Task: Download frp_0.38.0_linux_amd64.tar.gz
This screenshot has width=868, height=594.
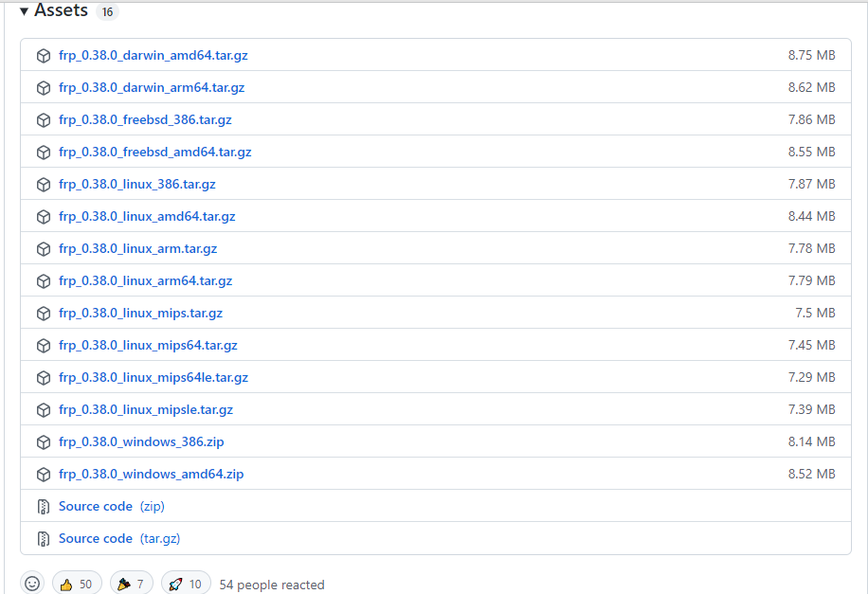Action: pyautogui.click(x=147, y=216)
